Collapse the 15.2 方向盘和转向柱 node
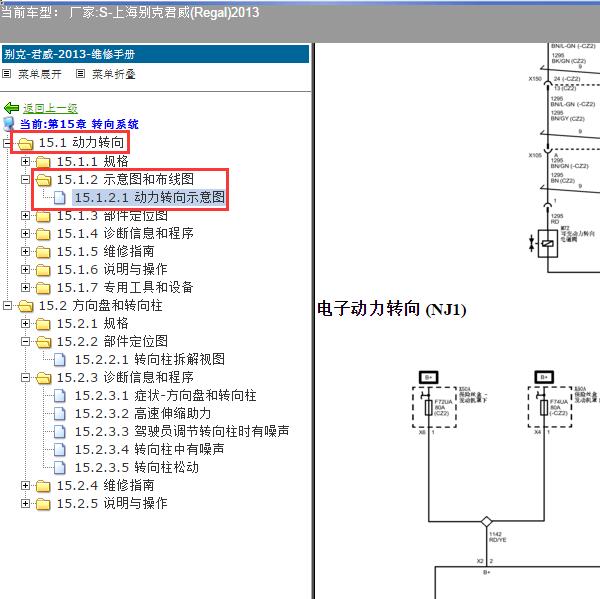600x599 pixels. tap(7, 305)
